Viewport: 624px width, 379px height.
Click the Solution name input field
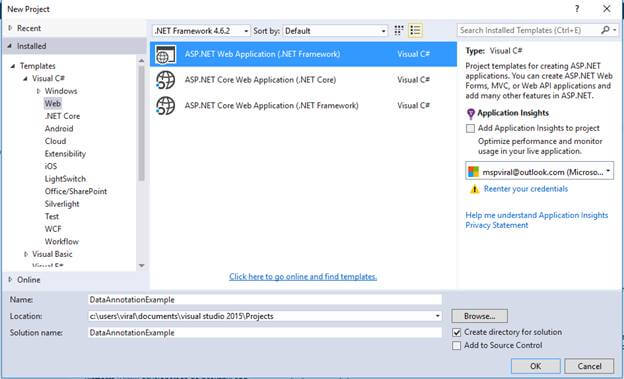tap(265, 333)
